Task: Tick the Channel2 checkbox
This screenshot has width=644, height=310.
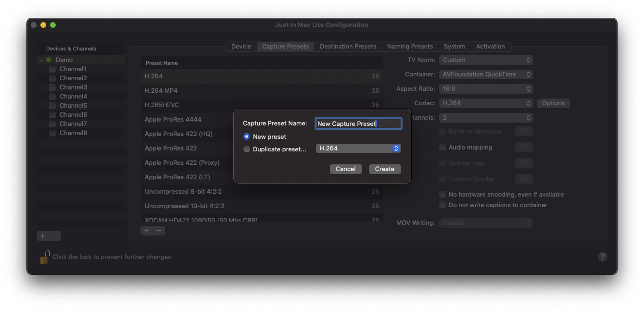Action: (52, 78)
